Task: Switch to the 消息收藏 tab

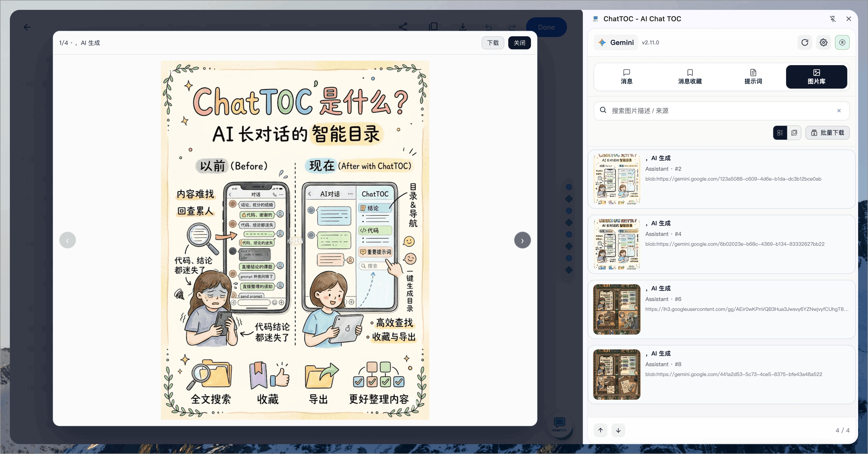Action: pos(690,77)
